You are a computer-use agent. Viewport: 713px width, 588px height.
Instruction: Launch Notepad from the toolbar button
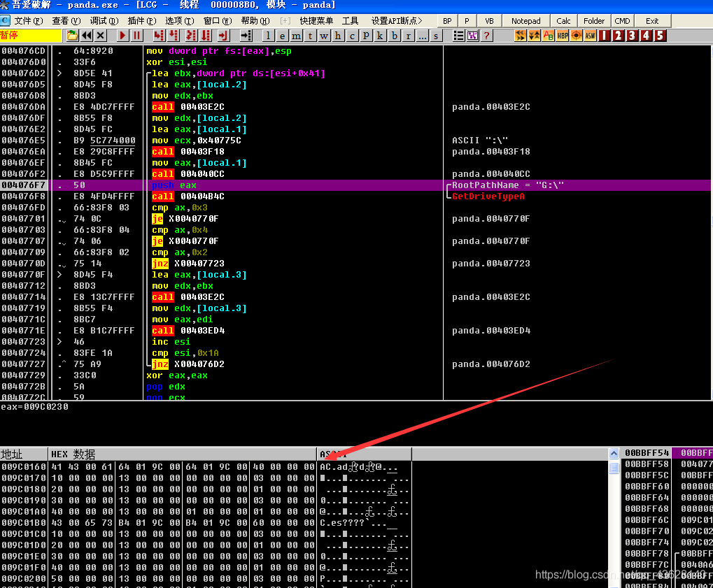[525, 21]
